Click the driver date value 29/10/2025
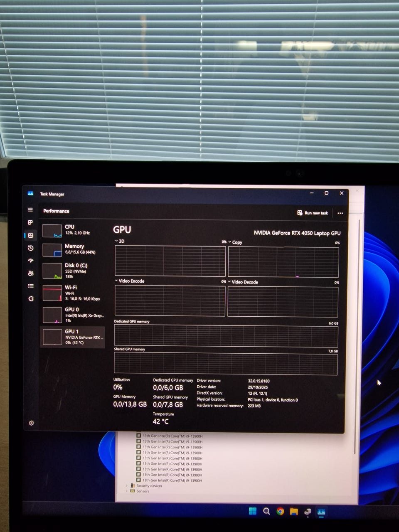 point(258,387)
